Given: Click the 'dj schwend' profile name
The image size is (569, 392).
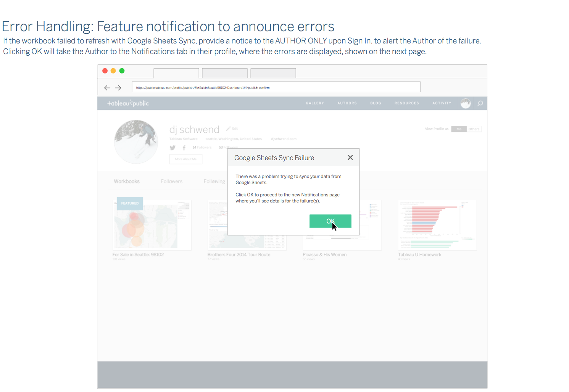Looking at the screenshot, I should pos(194,130).
